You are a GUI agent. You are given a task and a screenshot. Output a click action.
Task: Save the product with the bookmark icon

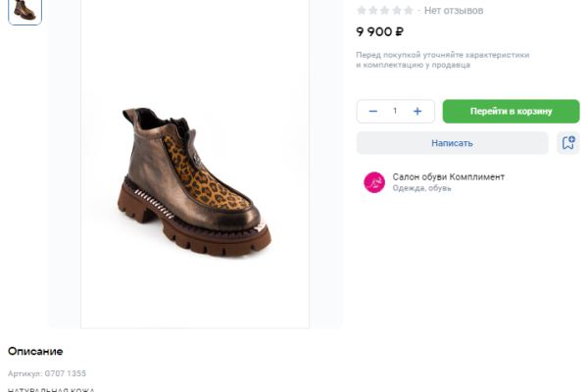(567, 143)
